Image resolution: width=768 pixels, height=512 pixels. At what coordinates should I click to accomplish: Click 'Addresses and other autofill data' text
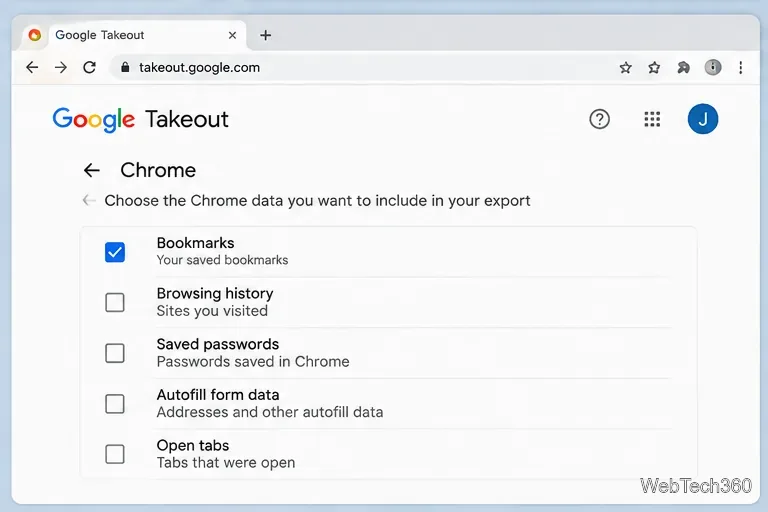click(270, 412)
